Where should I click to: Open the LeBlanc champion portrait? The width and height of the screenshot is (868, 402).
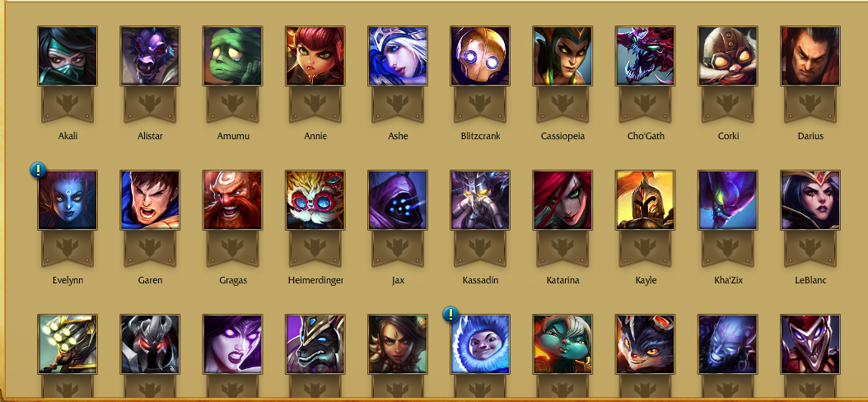[810, 200]
